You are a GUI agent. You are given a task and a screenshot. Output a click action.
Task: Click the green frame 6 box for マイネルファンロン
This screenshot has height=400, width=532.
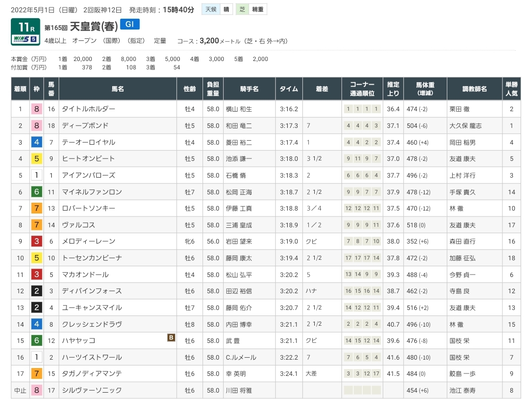tap(36, 192)
